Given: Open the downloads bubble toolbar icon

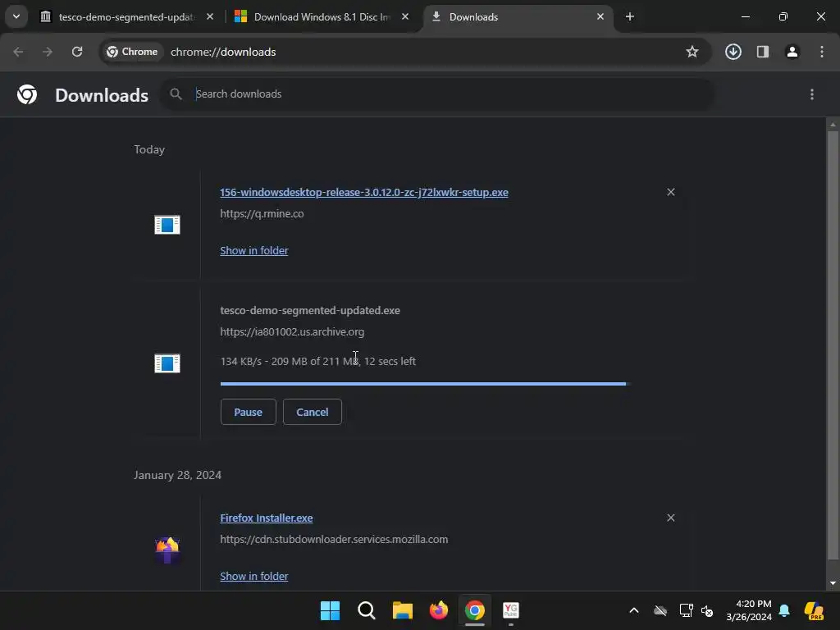Looking at the screenshot, I should pyautogui.click(x=733, y=52).
